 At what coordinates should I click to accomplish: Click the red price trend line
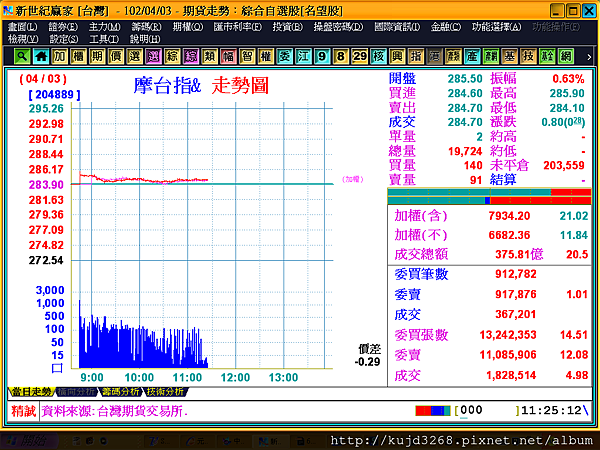143,179
